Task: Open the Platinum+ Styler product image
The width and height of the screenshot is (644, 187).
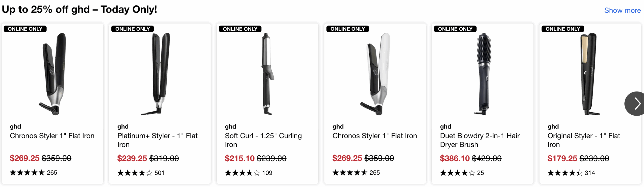Action: click(x=160, y=74)
